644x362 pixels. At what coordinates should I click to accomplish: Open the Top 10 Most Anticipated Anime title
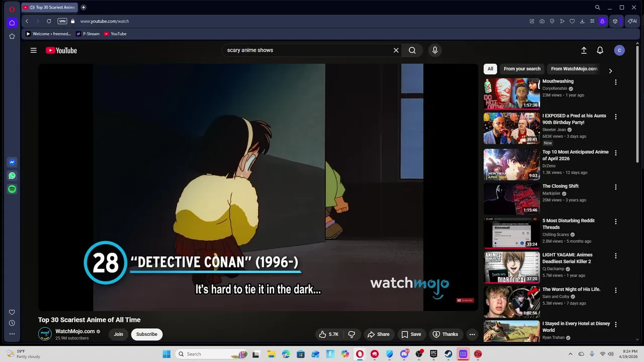575,155
